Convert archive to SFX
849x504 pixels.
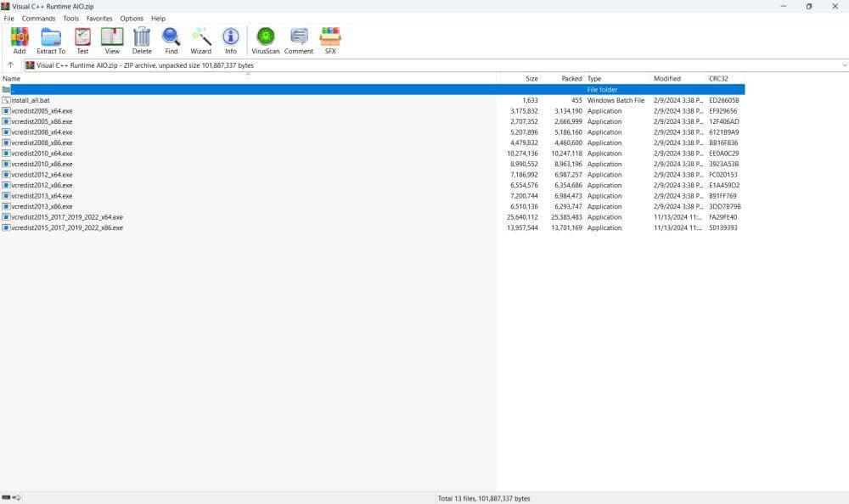point(329,38)
